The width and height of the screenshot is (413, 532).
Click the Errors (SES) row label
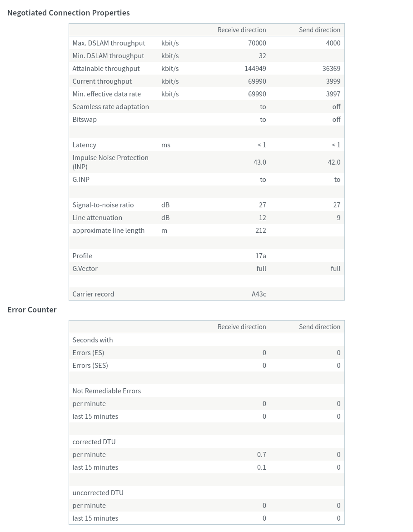pyautogui.click(x=90, y=366)
